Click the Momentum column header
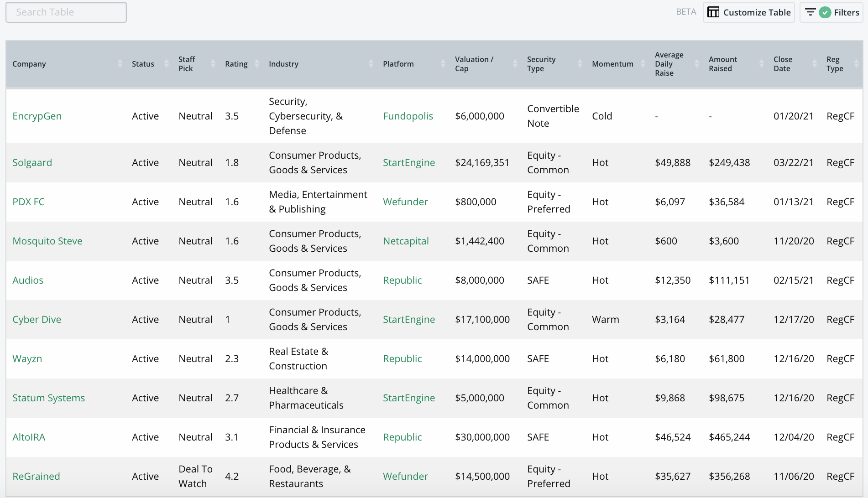868x498 pixels. [612, 64]
